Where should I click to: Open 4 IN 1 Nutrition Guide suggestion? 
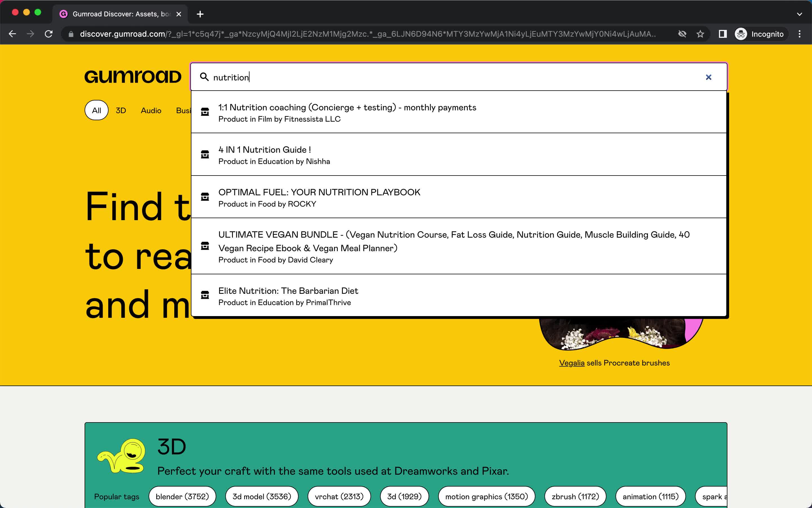(458, 155)
